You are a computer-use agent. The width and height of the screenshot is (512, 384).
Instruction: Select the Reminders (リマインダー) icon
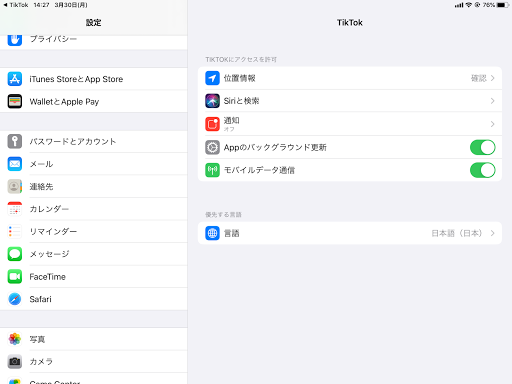point(15,231)
